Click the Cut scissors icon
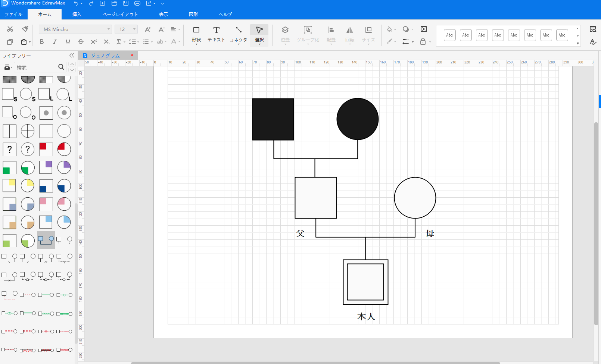This screenshot has width=601, height=364. tap(10, 29)
